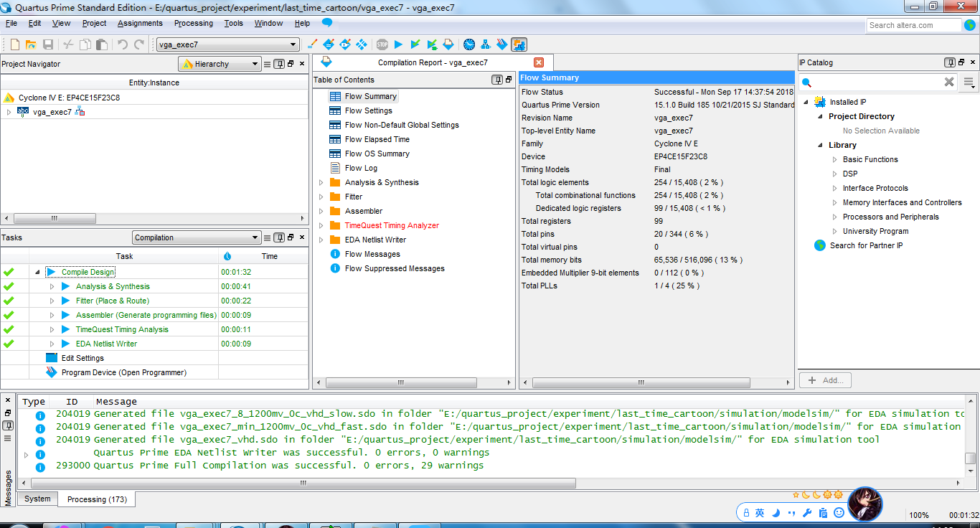The width and height of the screenshot is (980, 528).
Task: Click the smiley icon in the IME bar
Action: (839, 513)
